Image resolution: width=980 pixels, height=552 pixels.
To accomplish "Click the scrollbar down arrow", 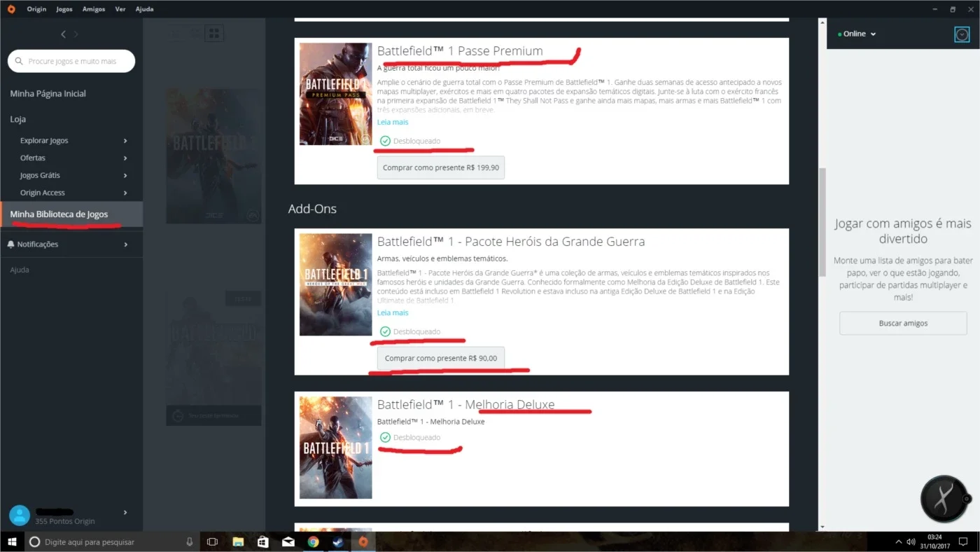I will coord(822,527).
